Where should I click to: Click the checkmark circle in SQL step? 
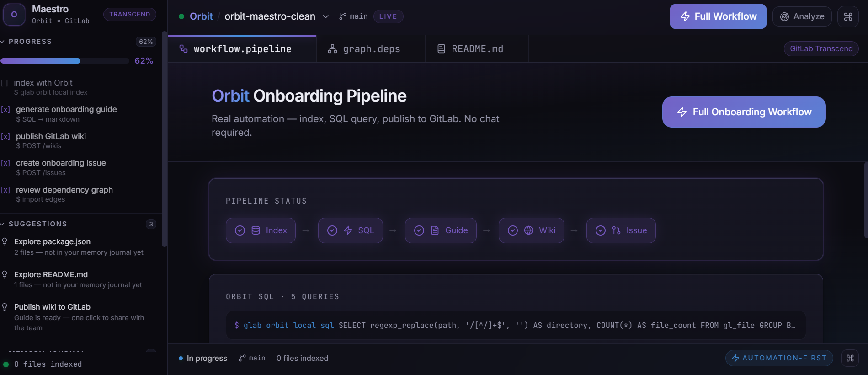click(332, 230)
